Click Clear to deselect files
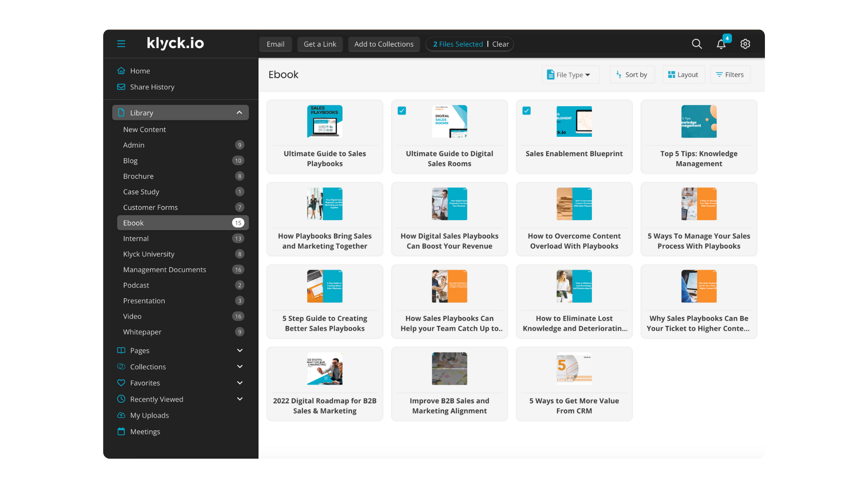868x488 pixels. [500, 44]
